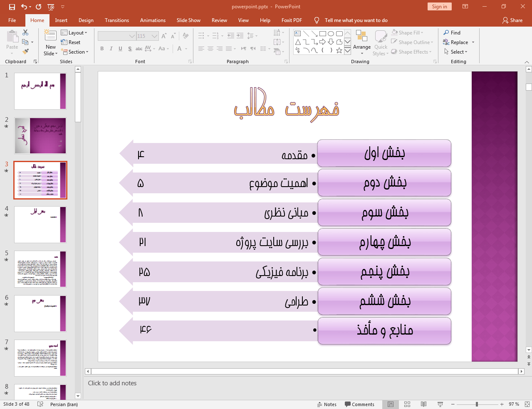Image resolution: width=532 pixels, height=409 pixels.
Task: Switch to Slide Sorter view
Action: tap(407, 404)
